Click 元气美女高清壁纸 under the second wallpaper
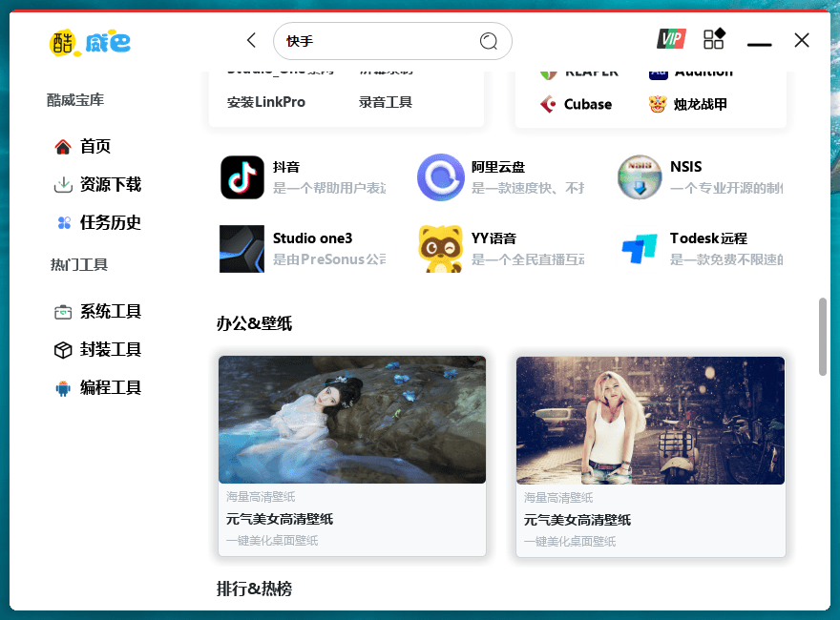The width and height of the screenshot is (840, 620). pos(577,520)
